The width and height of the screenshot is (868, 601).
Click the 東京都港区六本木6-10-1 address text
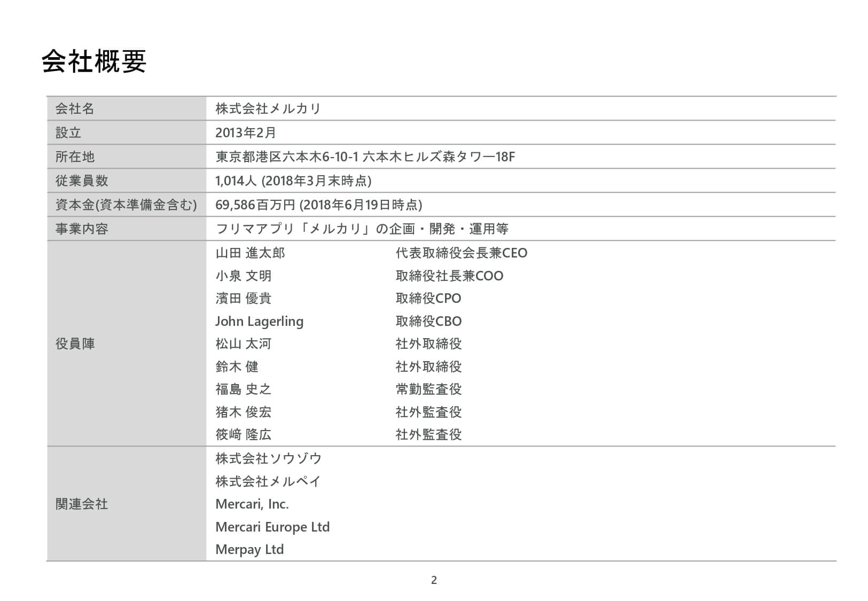click(286, 157)
